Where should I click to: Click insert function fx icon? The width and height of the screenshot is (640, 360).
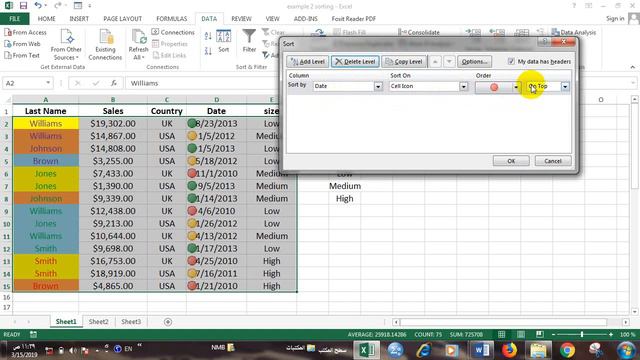(114, 83)
